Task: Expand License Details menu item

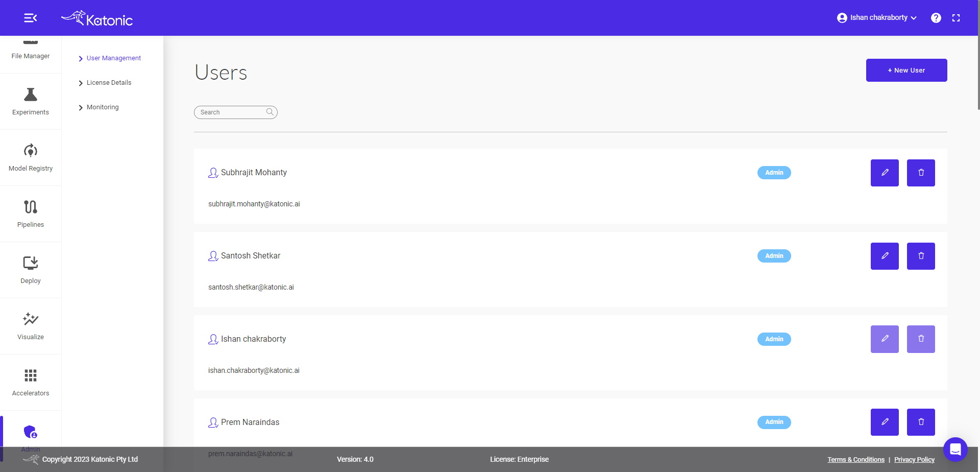Action: point(105,83)
